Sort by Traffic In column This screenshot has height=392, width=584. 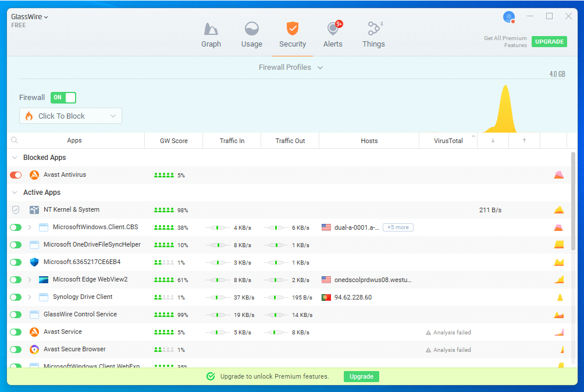[232, 141]
